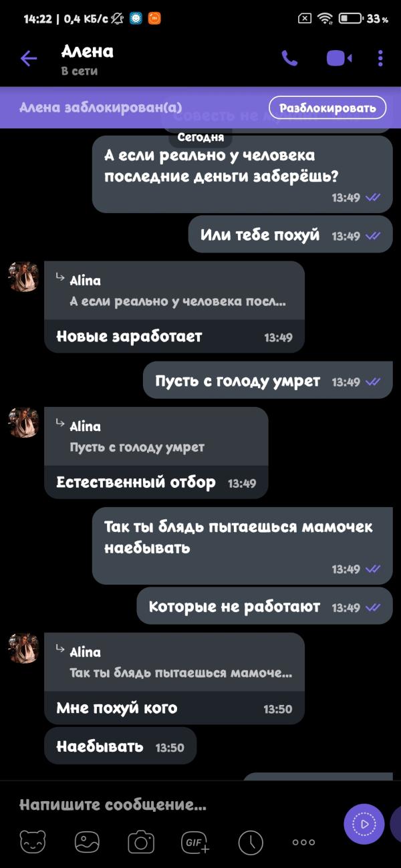Open Алена contact name header

(x=87, y=51)
